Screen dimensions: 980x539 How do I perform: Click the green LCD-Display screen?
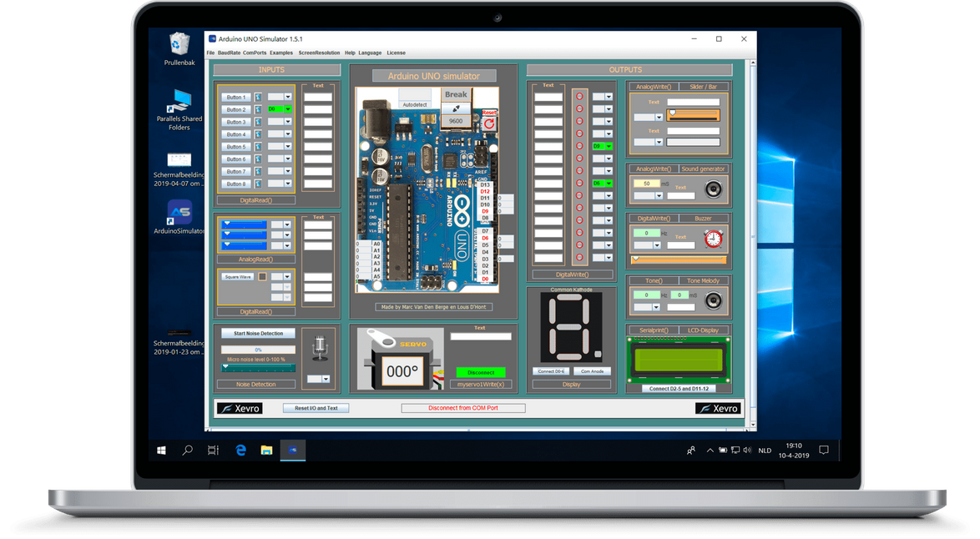(679, 360)
